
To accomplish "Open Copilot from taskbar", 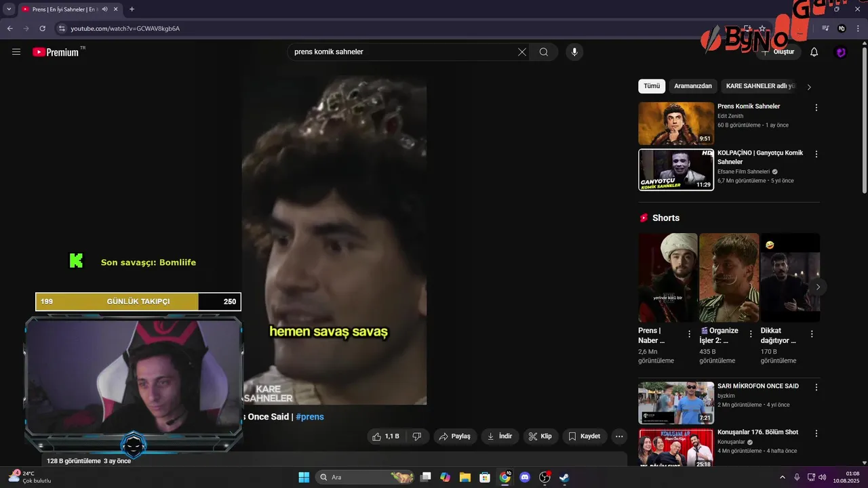I will pos(446,477).
